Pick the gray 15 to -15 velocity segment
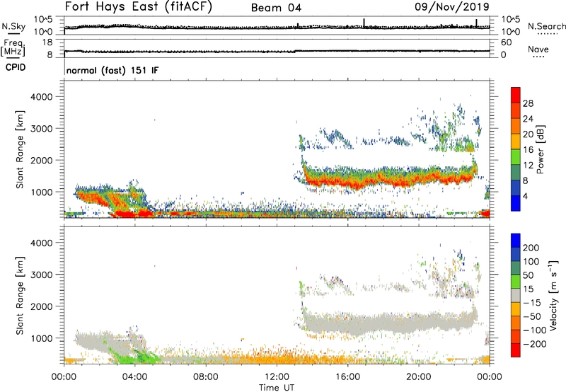 [516, 295]
